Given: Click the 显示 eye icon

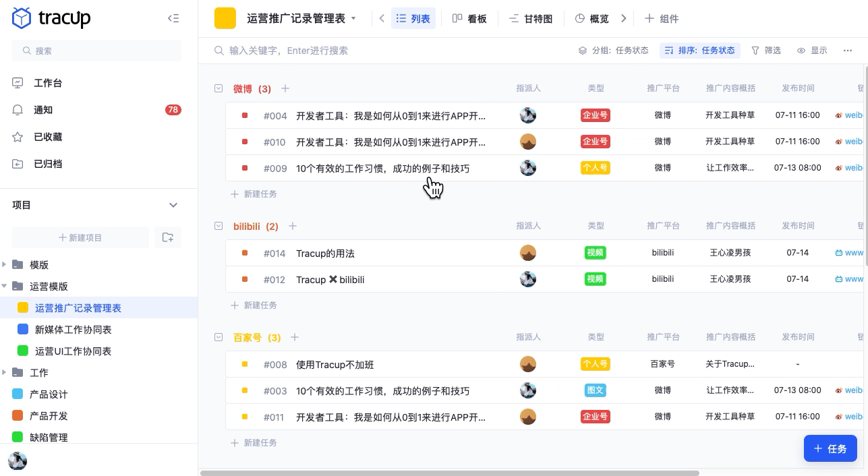Looking at the screenshot, I should pos(802,50).
